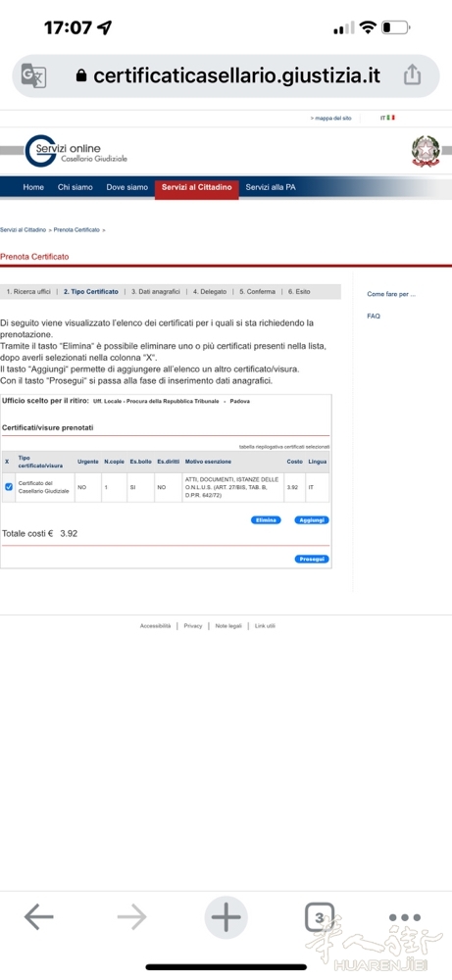Click the Prosegui button
This screenshot has width=452, height=980.
[312, 559]
